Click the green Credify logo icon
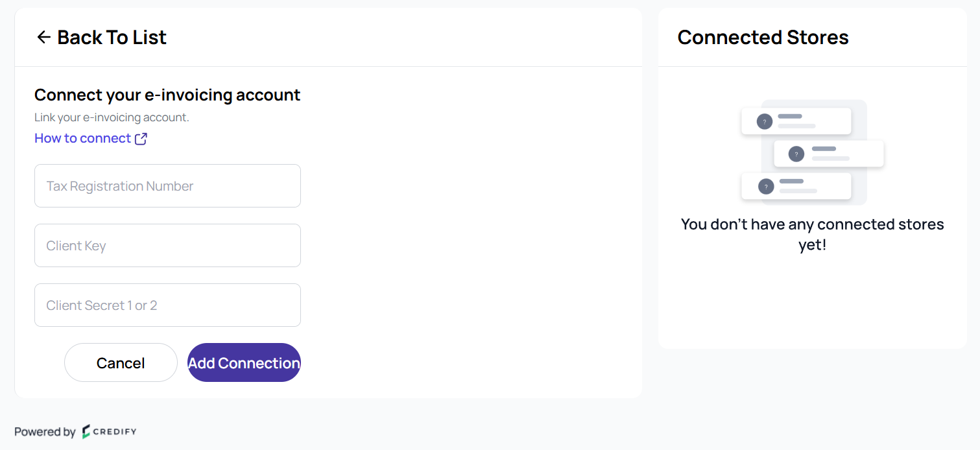Viewport: 980px width, 450px height. (x=86, y=432)
